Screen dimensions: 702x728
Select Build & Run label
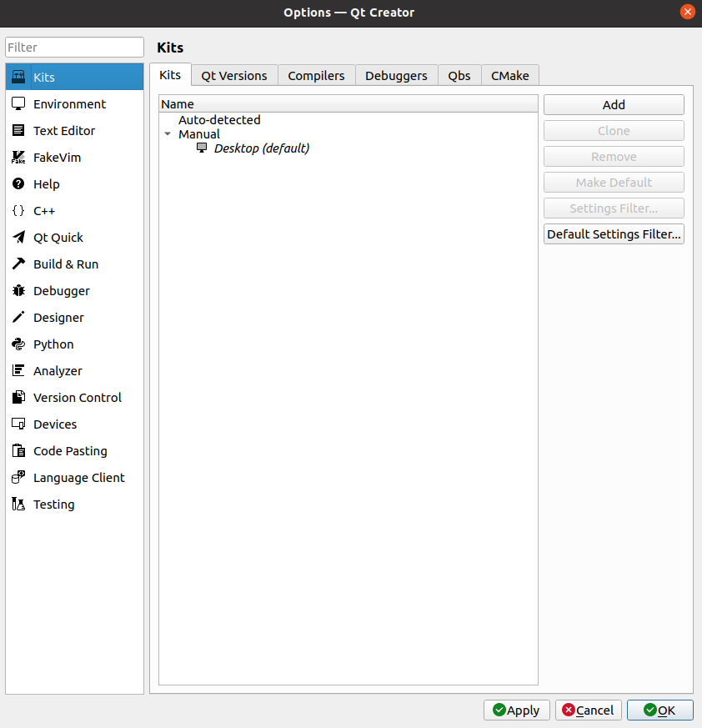point(66,264)
